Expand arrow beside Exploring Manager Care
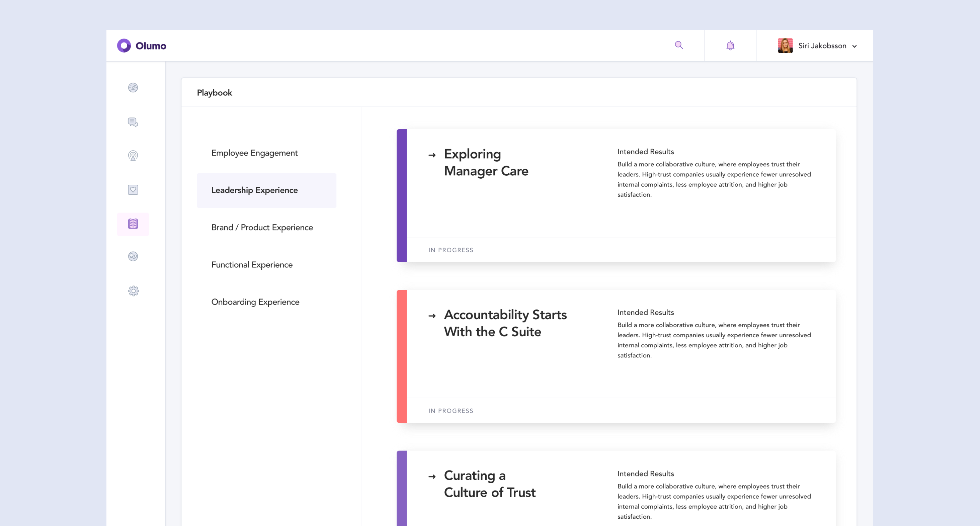The image size is (980, 526). pyautogui.click(x=432, y=155)
